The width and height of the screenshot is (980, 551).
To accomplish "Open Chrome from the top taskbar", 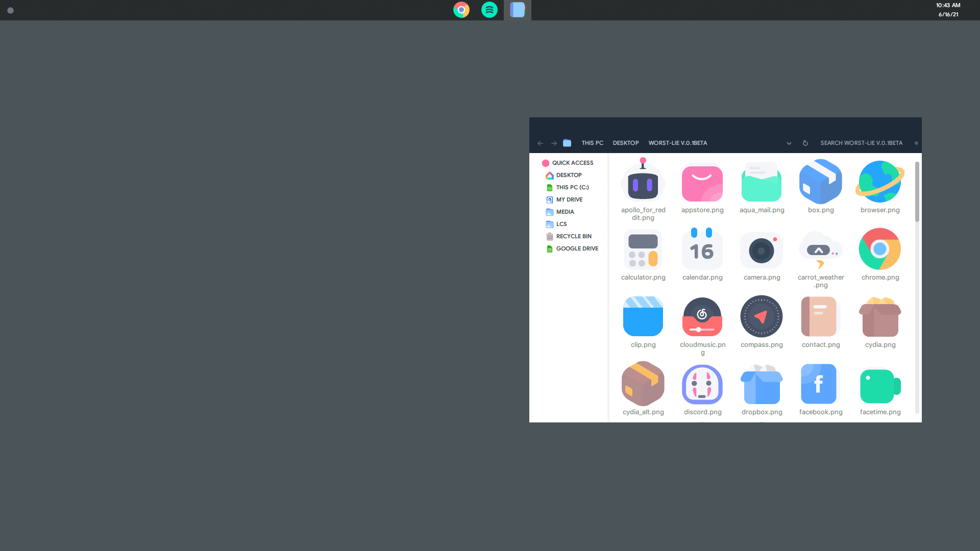I will point(461,10).
